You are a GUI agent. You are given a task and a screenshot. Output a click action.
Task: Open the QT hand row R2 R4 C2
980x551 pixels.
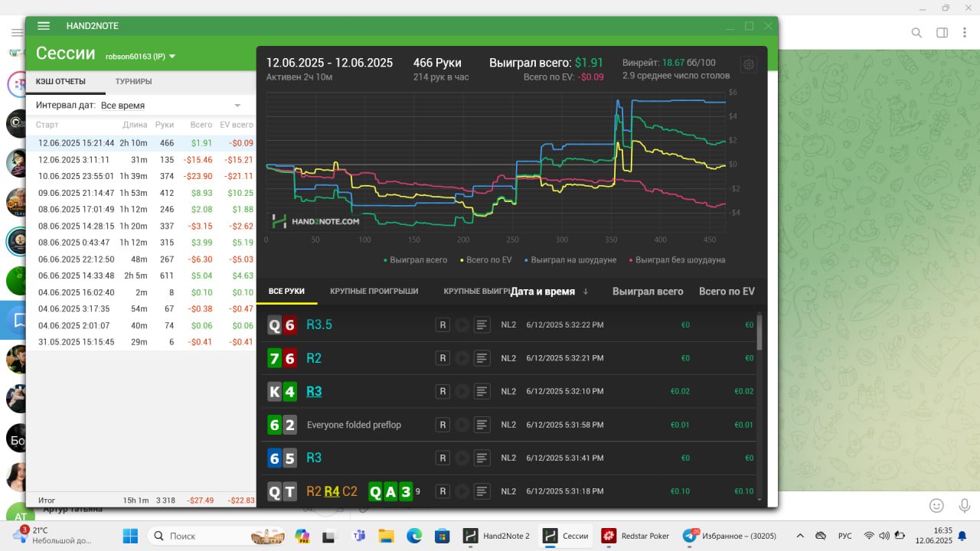coord(508,491)
